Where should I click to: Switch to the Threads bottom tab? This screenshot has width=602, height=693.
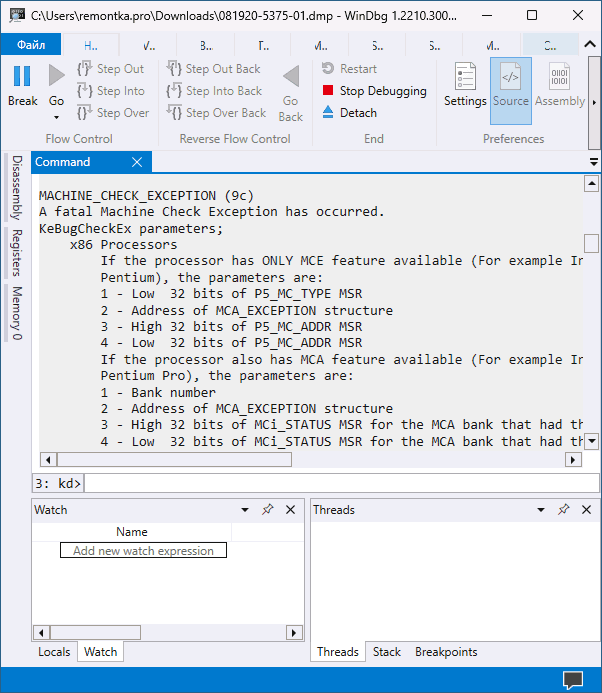pyautogui.click(x=338, y=652)
